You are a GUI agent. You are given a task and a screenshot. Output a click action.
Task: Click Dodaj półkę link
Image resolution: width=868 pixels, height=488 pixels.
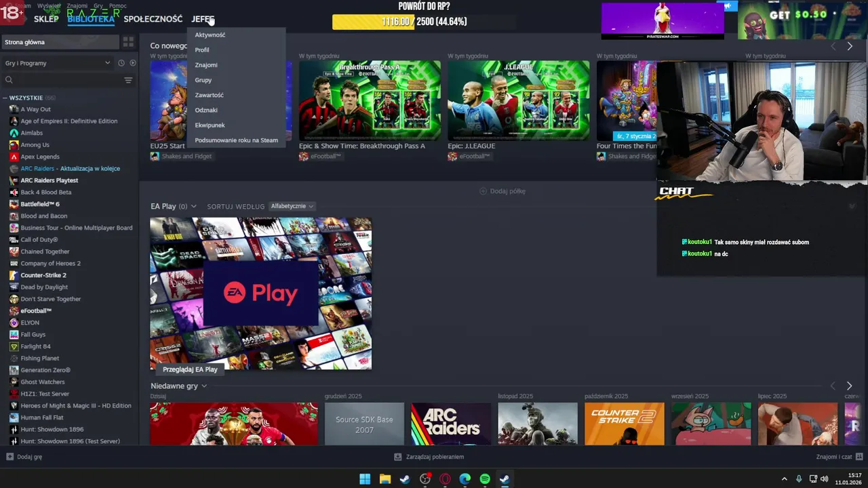coord(508,191)
